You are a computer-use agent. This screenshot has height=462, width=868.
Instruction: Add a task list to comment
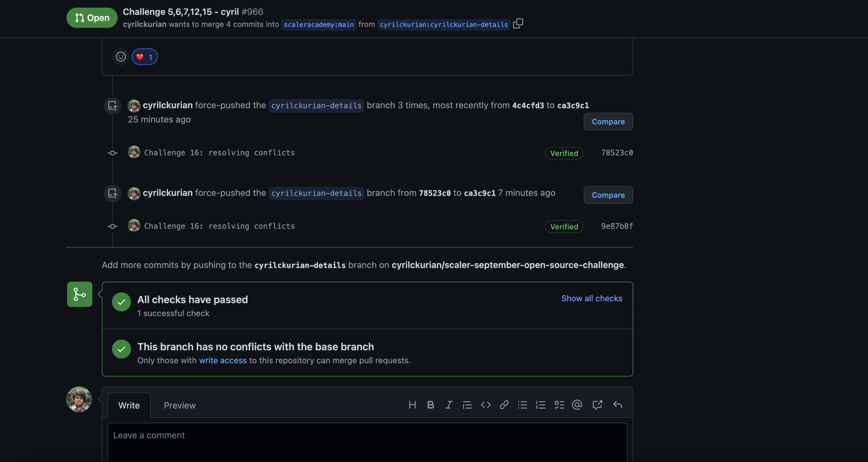click(x=559, y=405)
